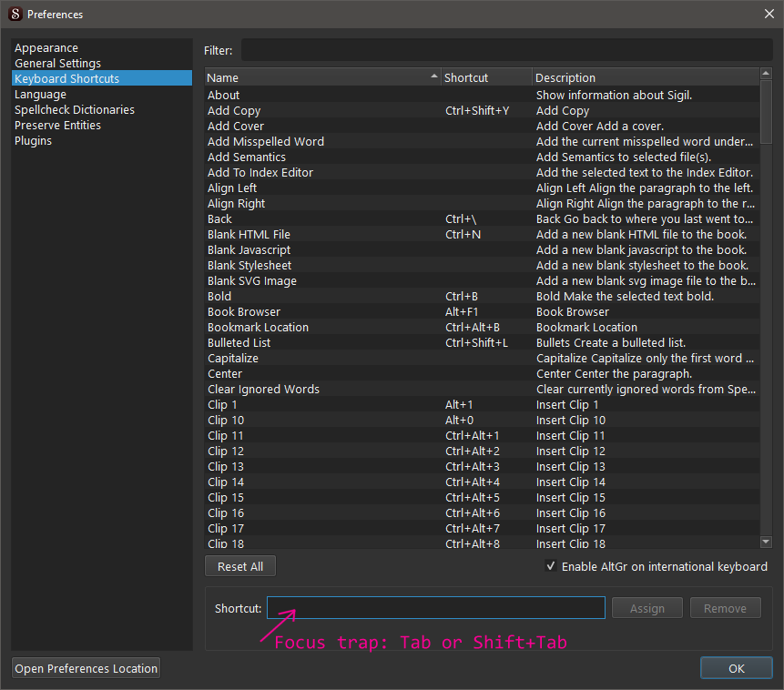Viewport: 784px width, 690px height.
Task: Select the Add Copy row
Action: 482,110
